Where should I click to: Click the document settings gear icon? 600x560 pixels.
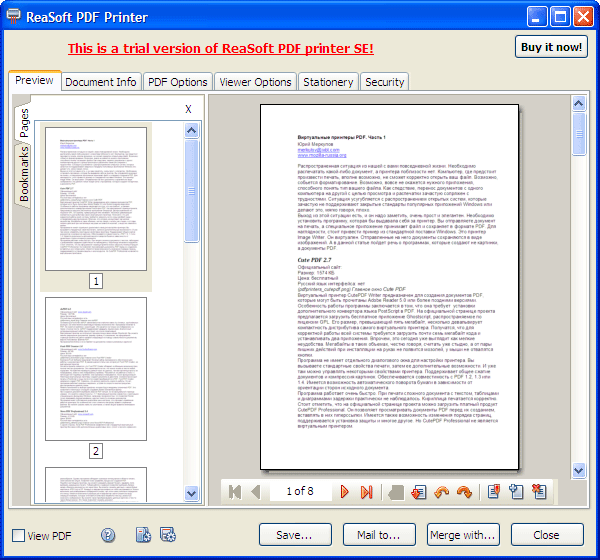pos(143,535)
